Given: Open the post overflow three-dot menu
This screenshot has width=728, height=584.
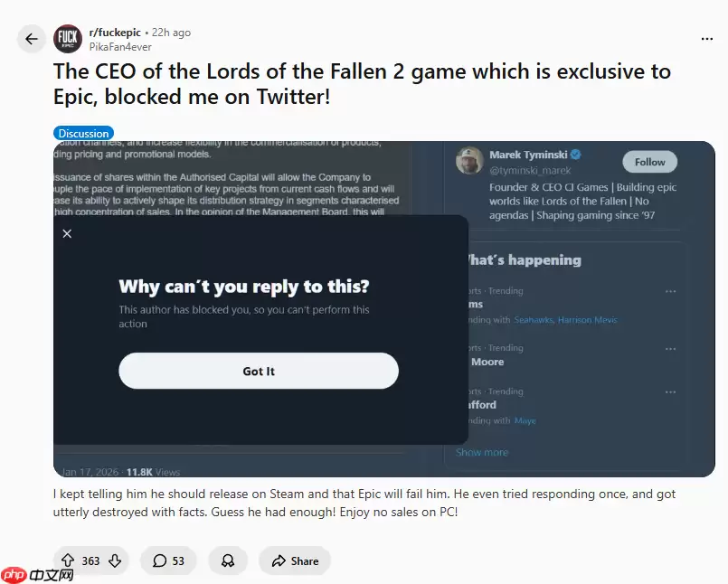Looking at the screenshot, I should 706,38.
